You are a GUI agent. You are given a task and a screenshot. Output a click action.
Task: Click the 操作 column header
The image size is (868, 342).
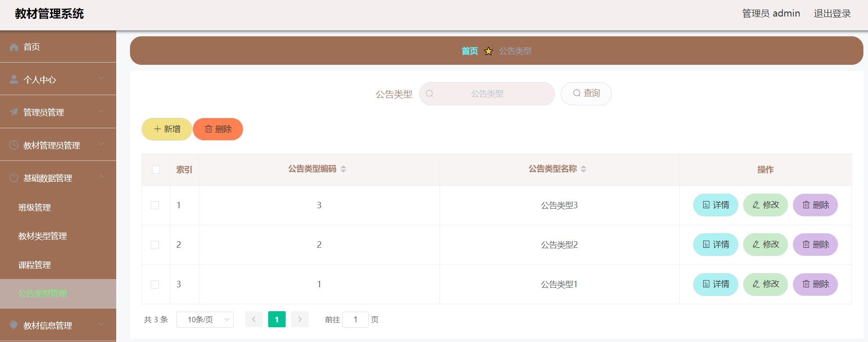pyautogui.click(x=765, y=170)
